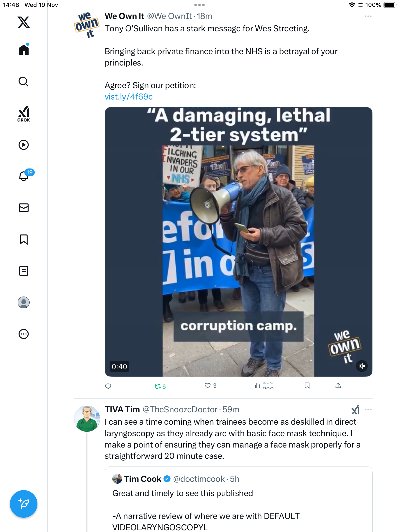Open the Bookmarks icon in the sidebar
This screenshot has width=399, height=532.
pyautogui.click(x=24, y=239)
